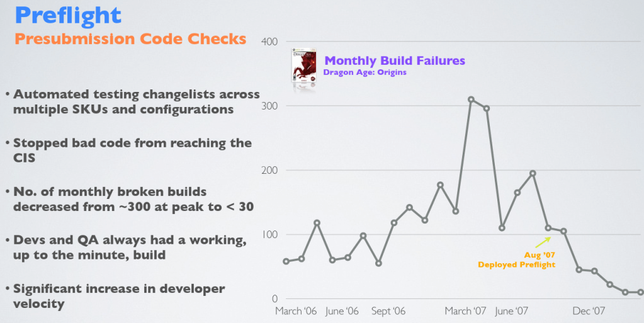Select the purple Monthly Build Failures heading
The image size is (644, 323).
point(395,60)
